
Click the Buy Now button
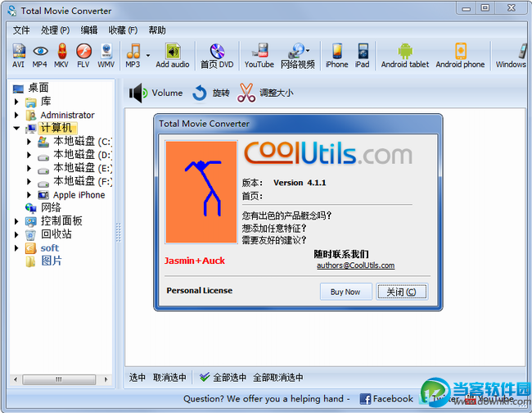(x=345, y=292)
